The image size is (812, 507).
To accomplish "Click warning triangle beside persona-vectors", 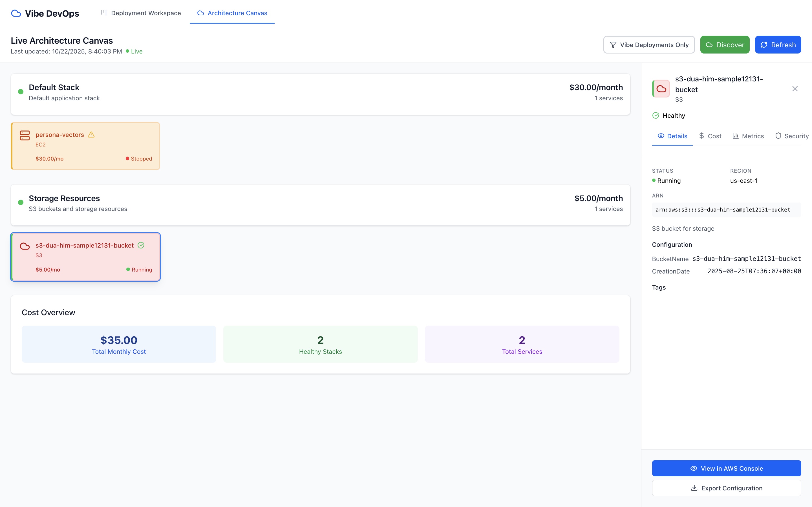I will coord(91,135).
